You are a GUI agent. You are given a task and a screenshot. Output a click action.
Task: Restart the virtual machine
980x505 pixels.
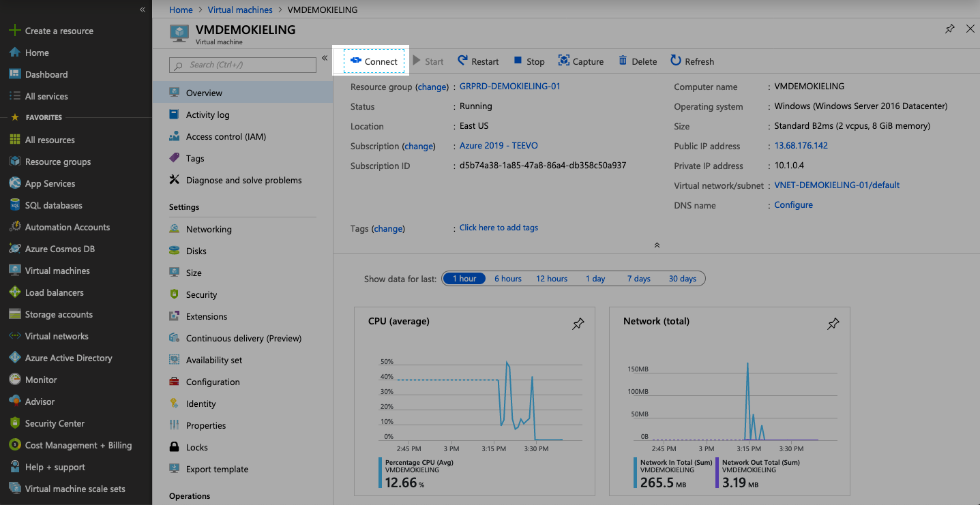pos(478,61)
